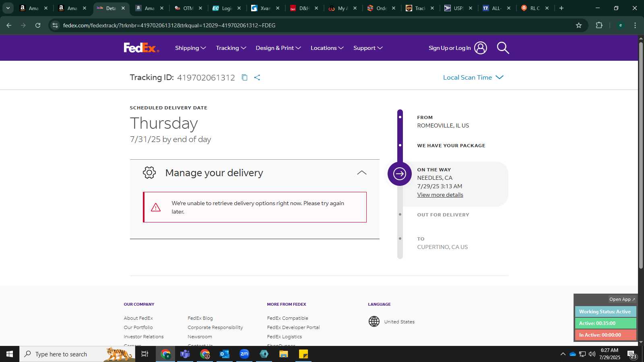Click the Manage your delivery gear icon

pos(149,173)
